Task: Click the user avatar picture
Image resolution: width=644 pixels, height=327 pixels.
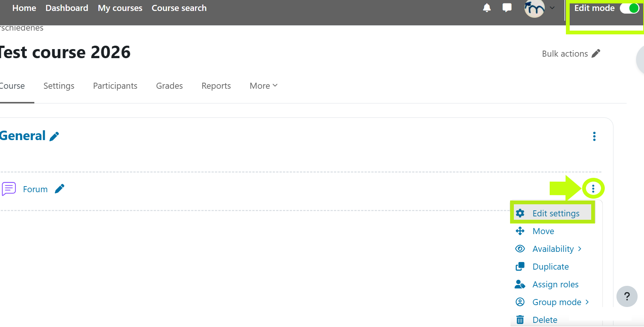Action: point(534,8)
